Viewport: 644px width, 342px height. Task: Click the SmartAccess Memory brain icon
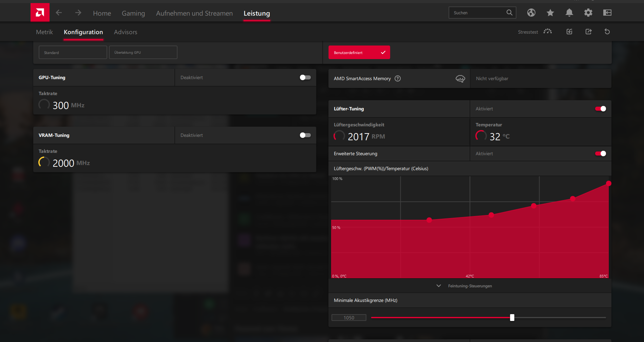[460, 78]
